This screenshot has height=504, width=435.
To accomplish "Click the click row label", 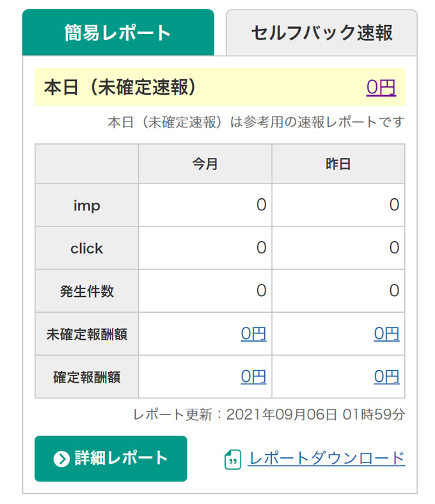I will coord(87,248).
